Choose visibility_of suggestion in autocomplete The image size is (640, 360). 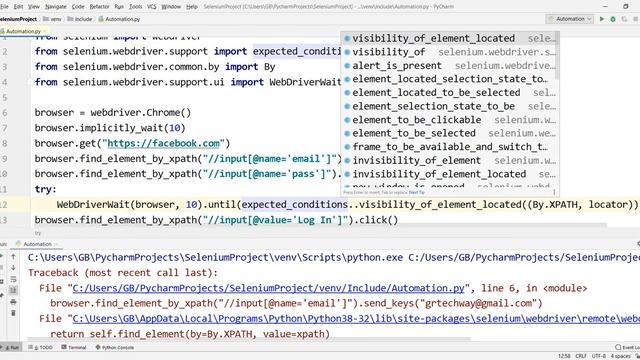coord(450,52)
